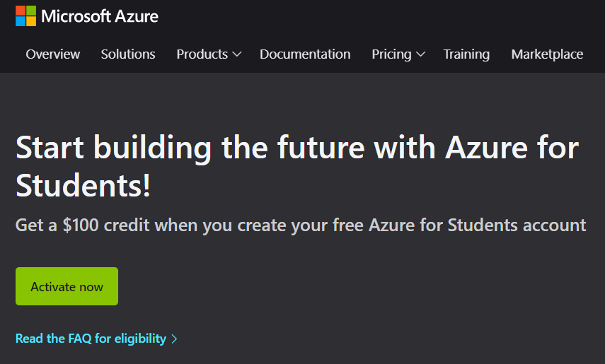
Task: Click the 'Students!' word in headline
Action: click(83, 185)
